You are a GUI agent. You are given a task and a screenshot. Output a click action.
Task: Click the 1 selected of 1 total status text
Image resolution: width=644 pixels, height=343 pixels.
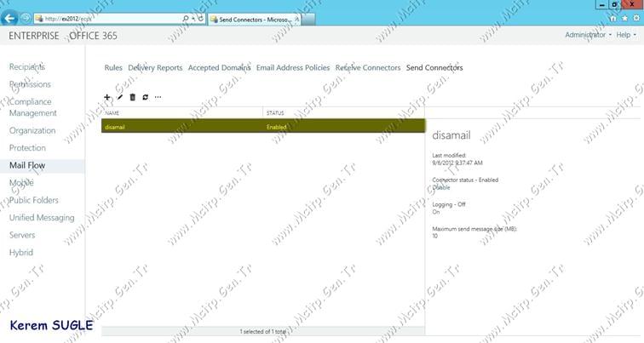pos(263,331)
